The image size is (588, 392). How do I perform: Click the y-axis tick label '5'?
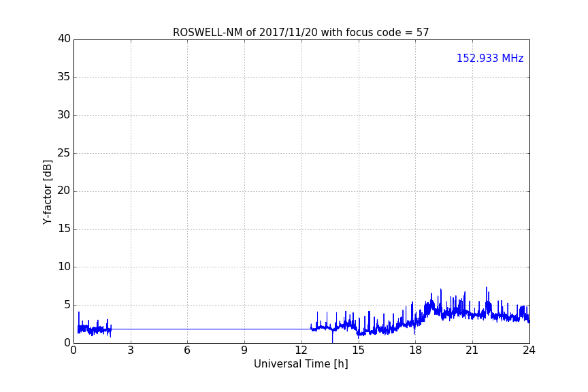coord(67,305)
